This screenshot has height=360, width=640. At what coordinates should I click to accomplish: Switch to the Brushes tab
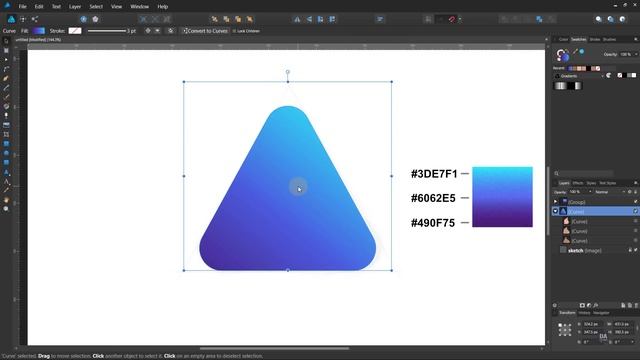pos(609,40)
